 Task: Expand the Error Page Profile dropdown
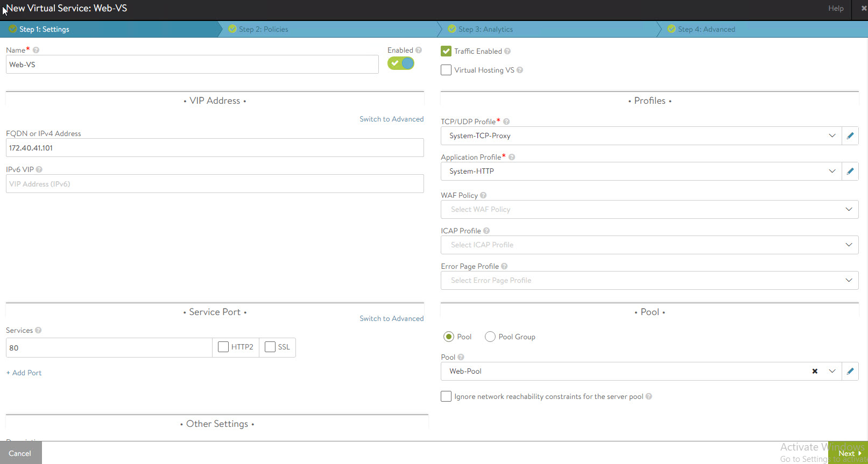tap(649, 280)
